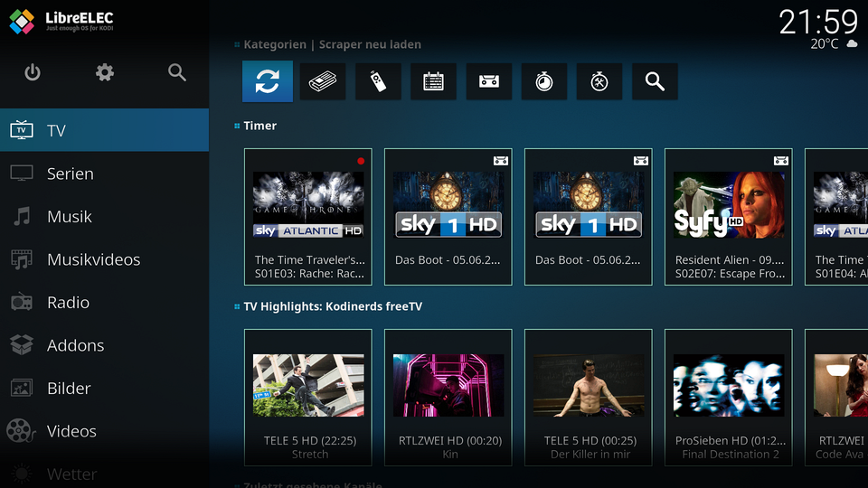Click the sidebar search magnifier icon
The height and width of the screenshot is (488, 868).
177,72
